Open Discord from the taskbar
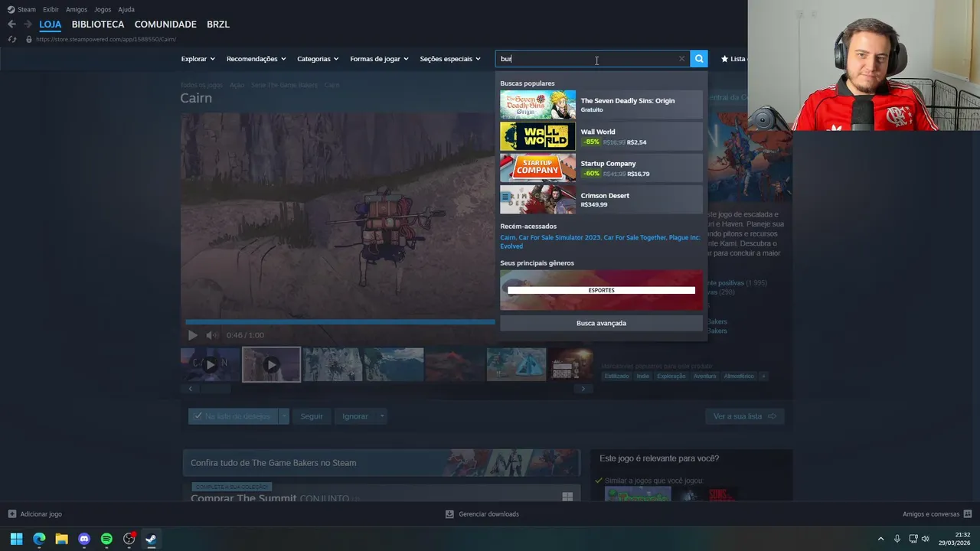The image size is (980, 551). click(84, 539)
